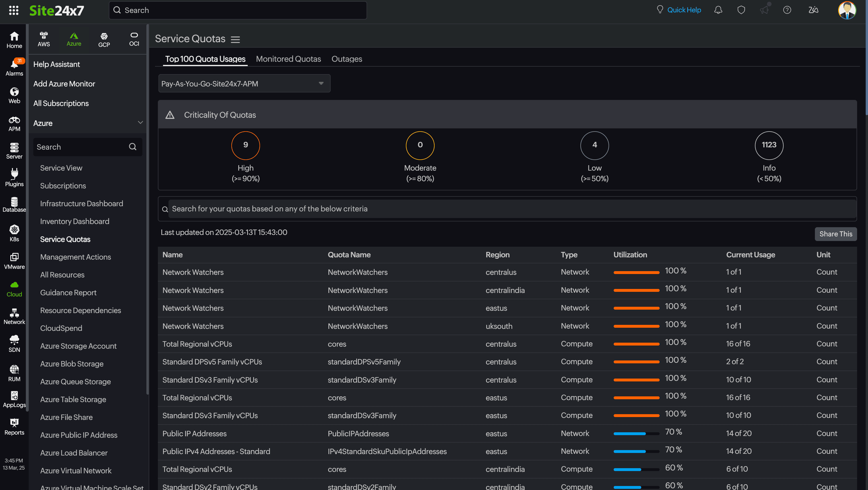This screenshot has height=490, width=868.
Task: Open the Pay-As-You-Go-Site24x7-APM subscription dropdown
Action: tap(244, 84)
